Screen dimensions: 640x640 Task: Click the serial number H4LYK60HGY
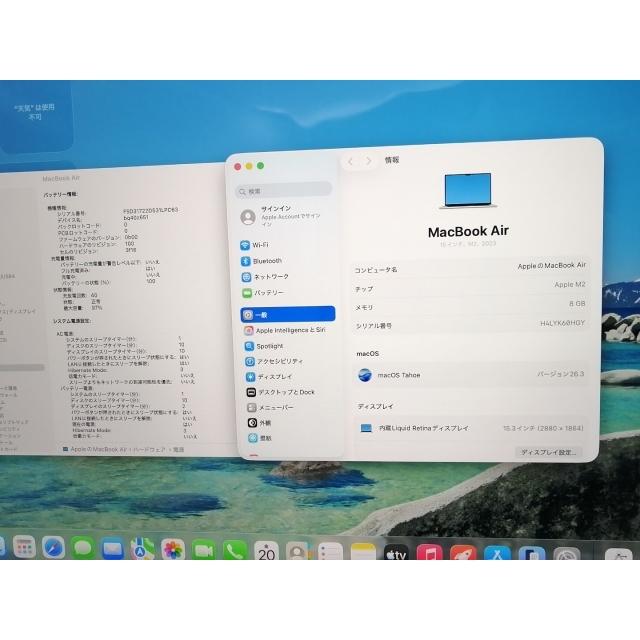coord(562,323)
